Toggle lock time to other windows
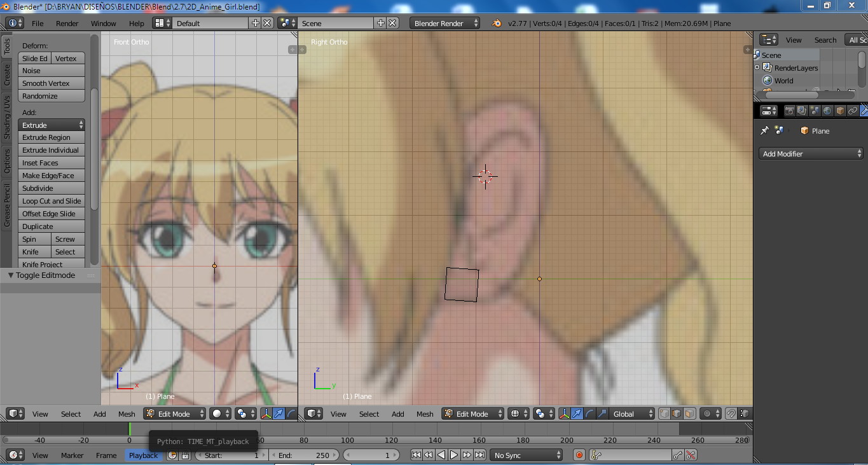This screenshot has height=465, width=868. pos(185,455)
